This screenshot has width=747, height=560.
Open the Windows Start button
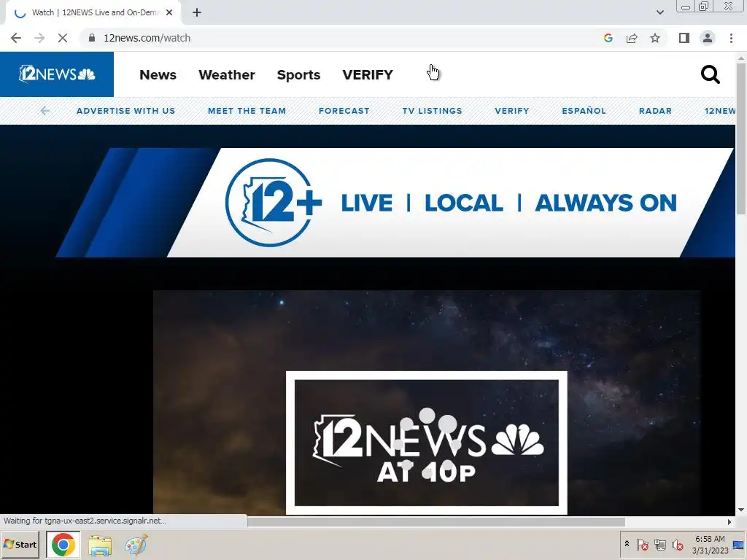point(20,544)
